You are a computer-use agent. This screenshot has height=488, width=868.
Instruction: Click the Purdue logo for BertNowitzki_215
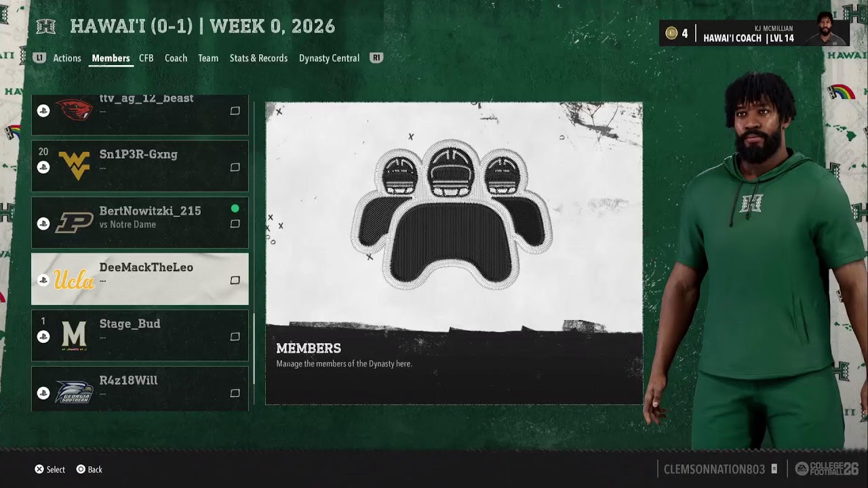(75, 223)
